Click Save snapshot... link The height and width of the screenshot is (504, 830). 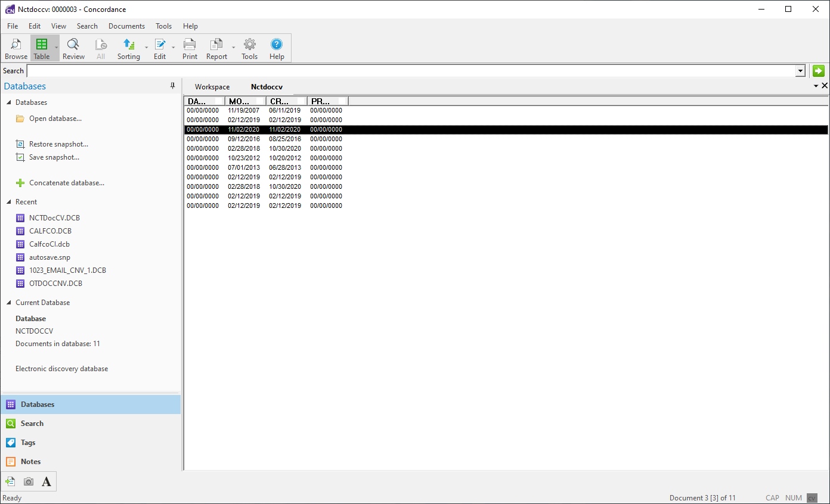point(54,157)
